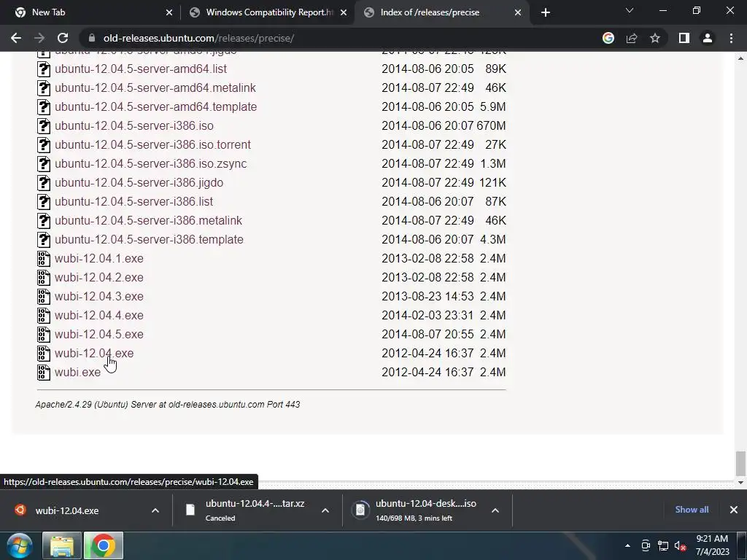
Task: Expand options for canceled tar.xz download
Action: (325, 510)
